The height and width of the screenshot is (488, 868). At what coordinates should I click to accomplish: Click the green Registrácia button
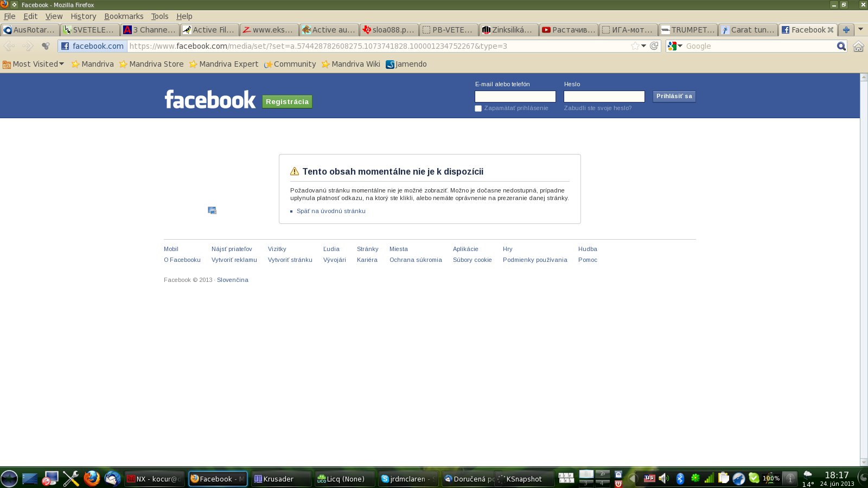coord(287,102)
